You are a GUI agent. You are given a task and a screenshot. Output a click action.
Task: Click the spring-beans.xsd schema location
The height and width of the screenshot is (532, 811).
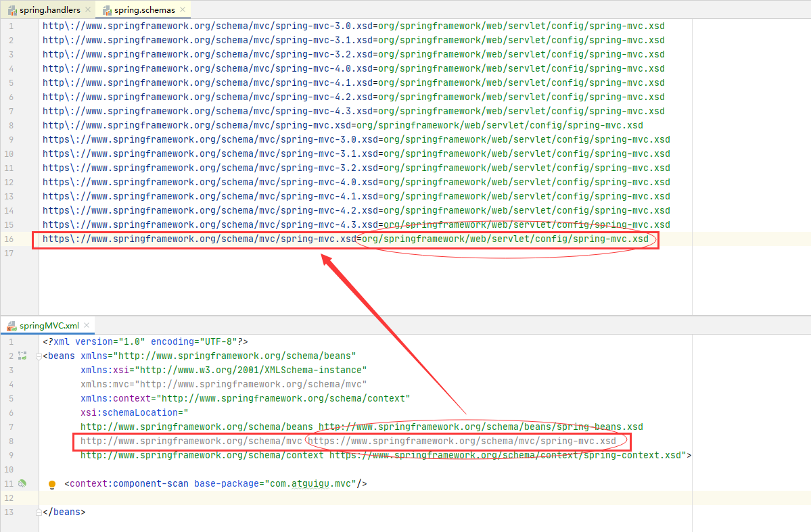pos(481,427)
